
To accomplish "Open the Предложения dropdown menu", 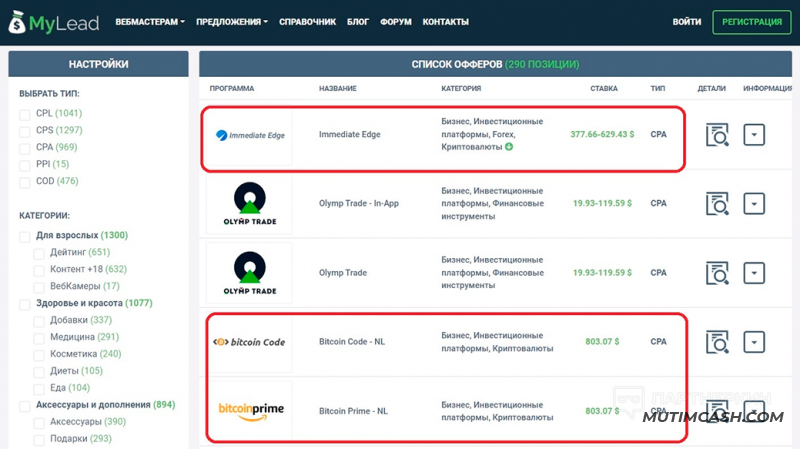I will pyautogui.click(x=232, y=22).
